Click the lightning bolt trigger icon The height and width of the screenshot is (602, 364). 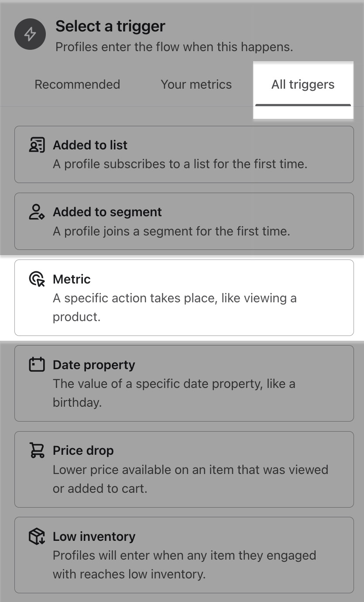(30, 34)
